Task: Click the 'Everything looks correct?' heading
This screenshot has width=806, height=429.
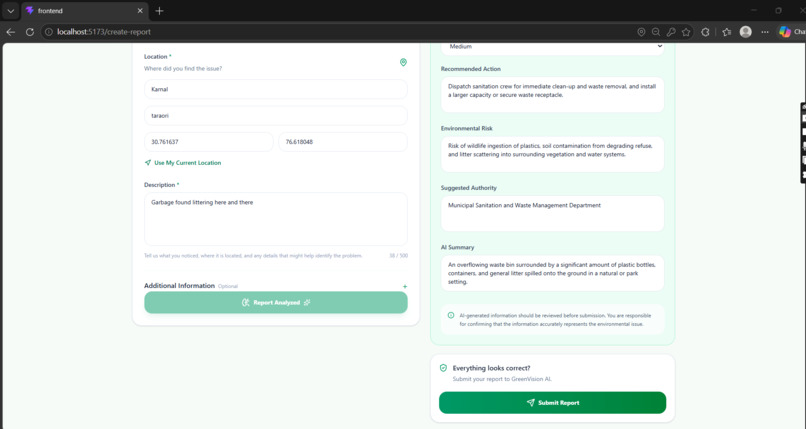Action: (491, 368)
